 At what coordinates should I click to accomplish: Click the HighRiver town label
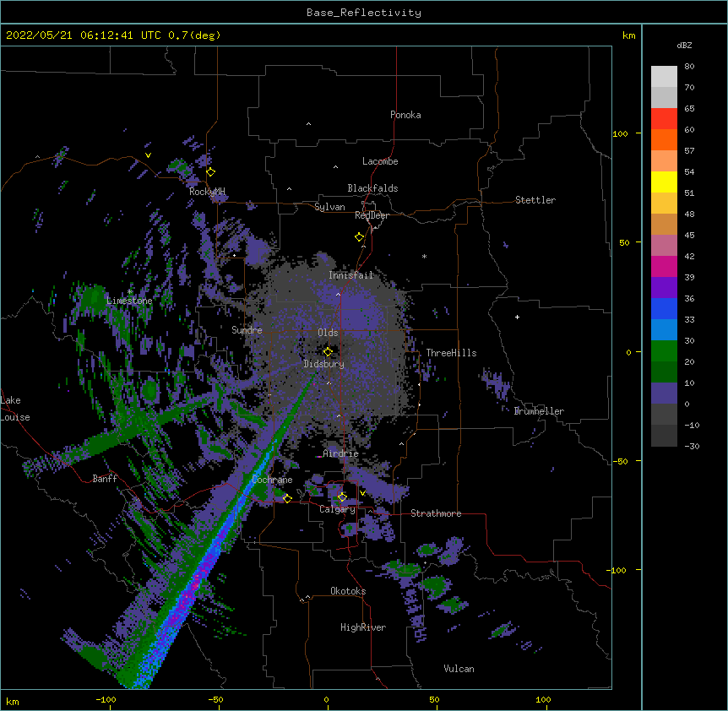pyautogui.click(x=363, y=627)
